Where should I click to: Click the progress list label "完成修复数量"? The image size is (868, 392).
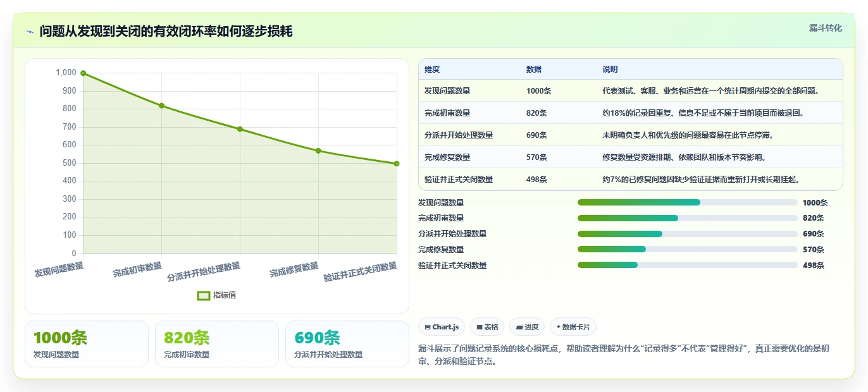[x=441, y=250]
